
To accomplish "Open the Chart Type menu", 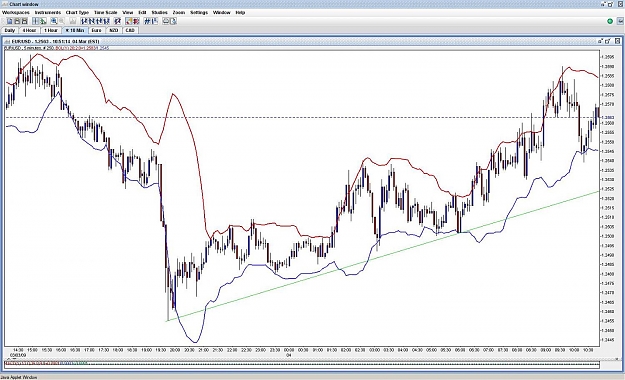I will 77,12.
